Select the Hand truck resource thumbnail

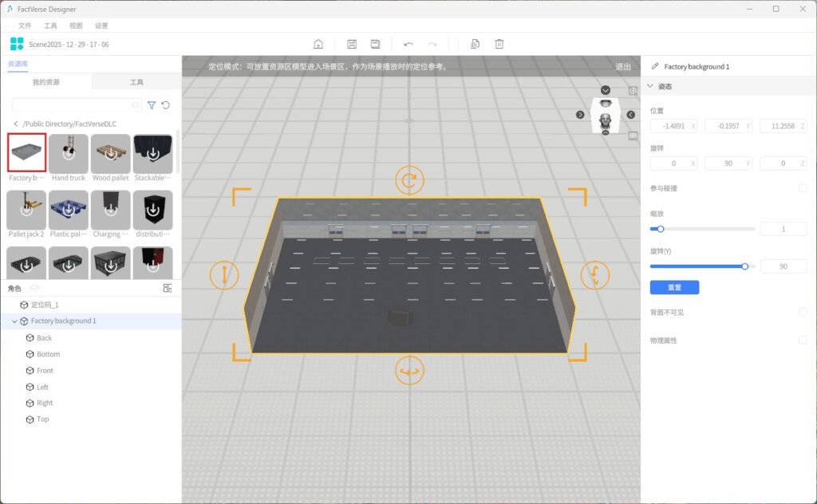69,153
